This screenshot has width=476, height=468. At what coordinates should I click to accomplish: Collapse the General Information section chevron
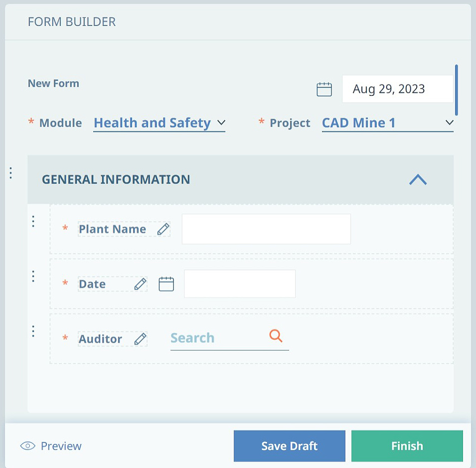(418, 179)
